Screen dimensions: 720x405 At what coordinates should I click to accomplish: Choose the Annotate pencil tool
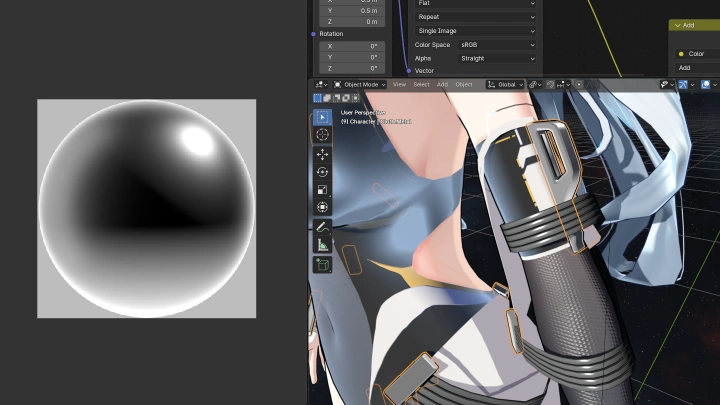click(x=322, y=227)
